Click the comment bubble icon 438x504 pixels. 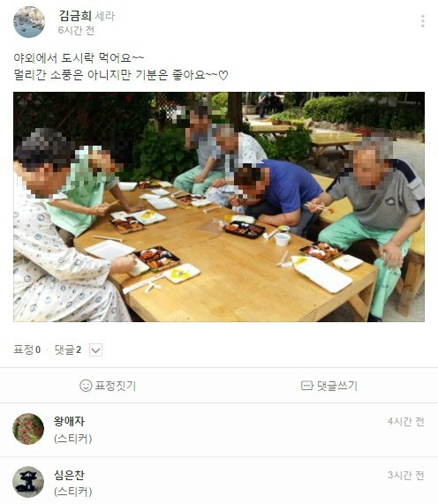(x=306, y=386)
